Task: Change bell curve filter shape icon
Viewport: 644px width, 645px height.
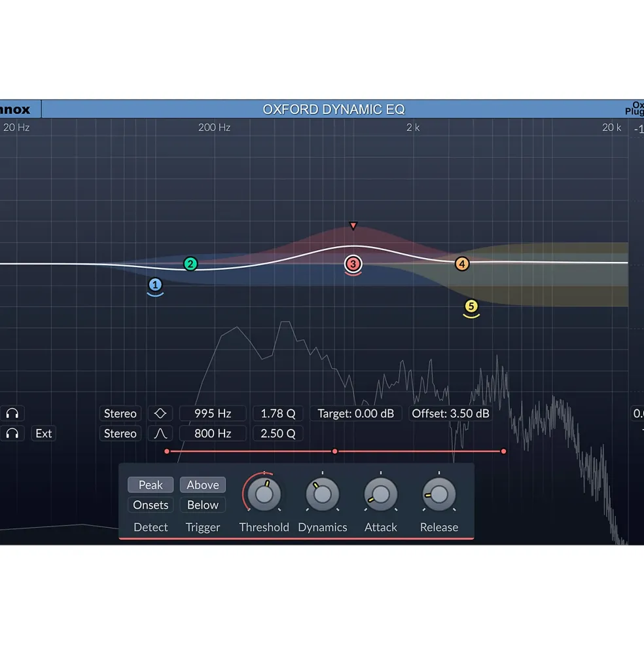Action: 160,433
